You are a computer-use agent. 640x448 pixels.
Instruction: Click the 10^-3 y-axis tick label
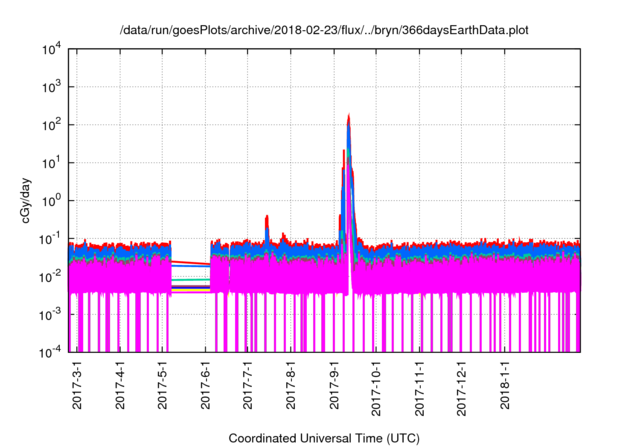[50, 315]
